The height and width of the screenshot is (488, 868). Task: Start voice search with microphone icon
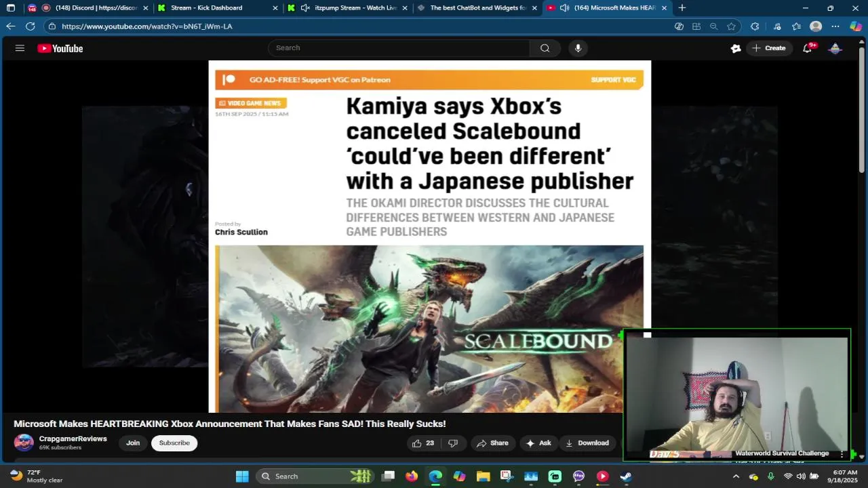click(578, 48)
